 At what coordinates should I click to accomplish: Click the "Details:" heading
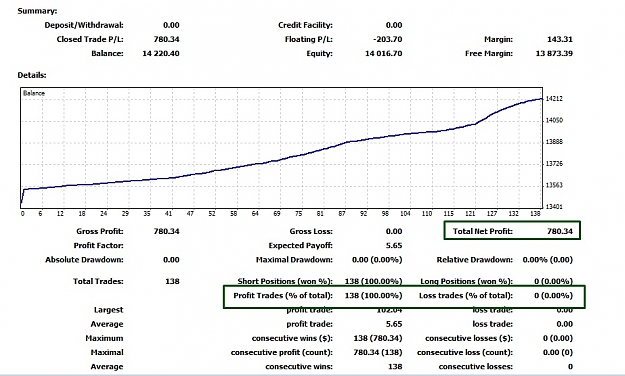[x=32, y=75]
